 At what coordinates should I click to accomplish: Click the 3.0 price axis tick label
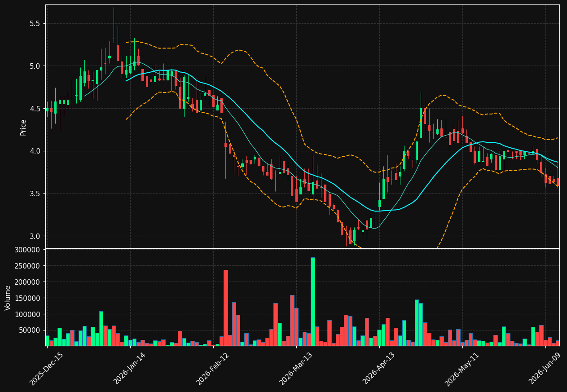coord(35,236)
